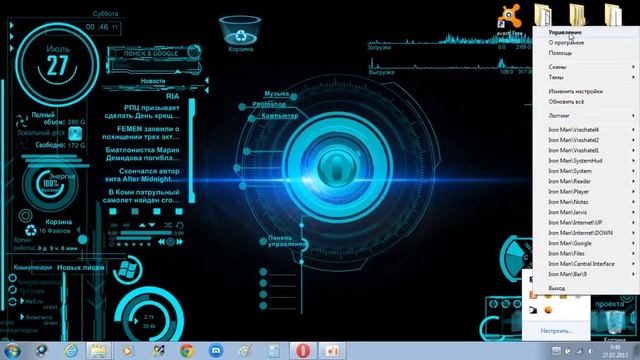
Task: Expand Iron Man\Vrashatel4 submenu
Action: coord(586,129)
